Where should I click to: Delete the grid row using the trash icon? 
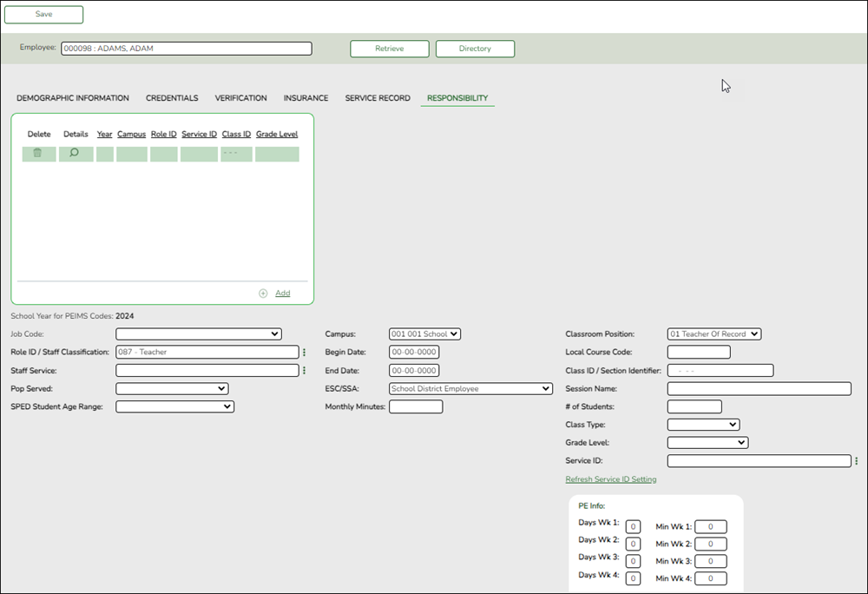click(36, 153)
